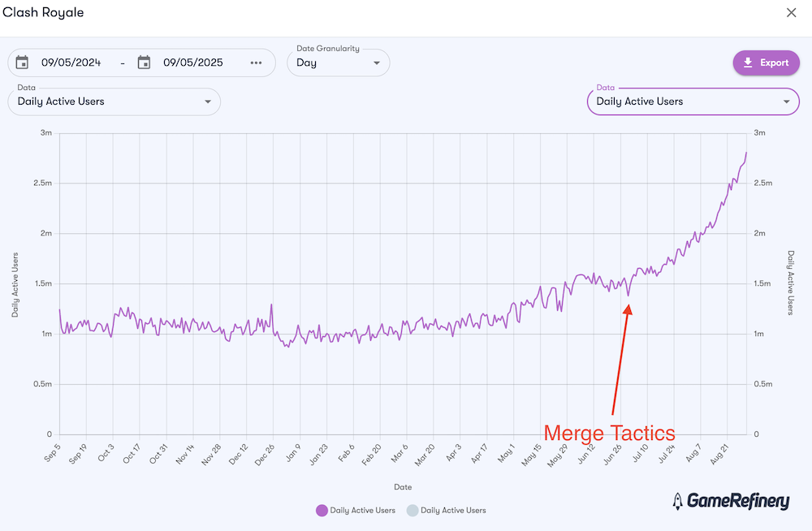Open the date range options ellipsis

click(x=256, y=63)
